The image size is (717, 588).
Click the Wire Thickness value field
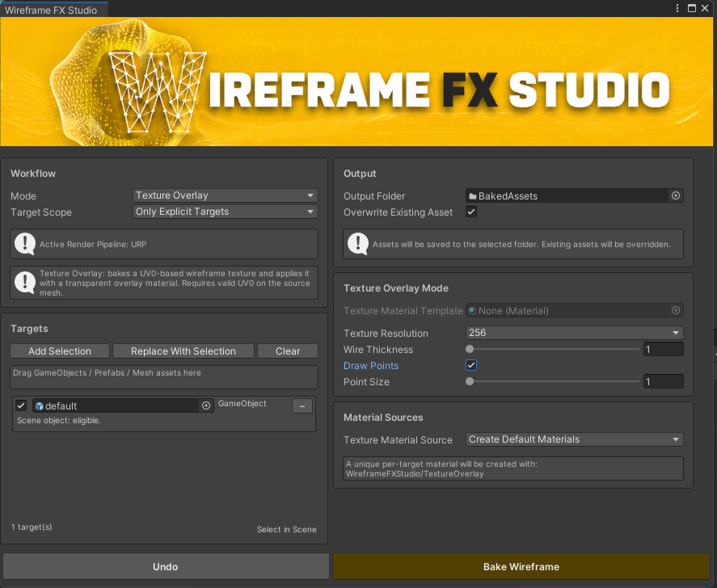point(663,349)
